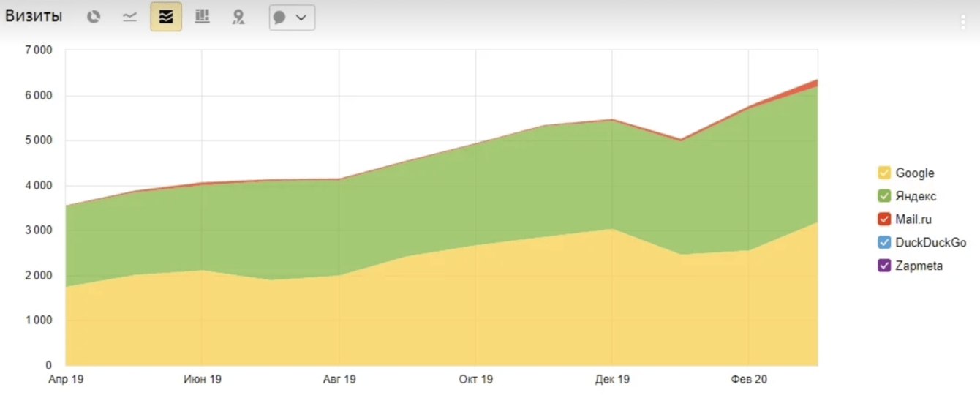Image resolution: width=980 pixels, height=398 pixels.
Task: Click the Июн 19 axis label
Action: click(203, 380)
